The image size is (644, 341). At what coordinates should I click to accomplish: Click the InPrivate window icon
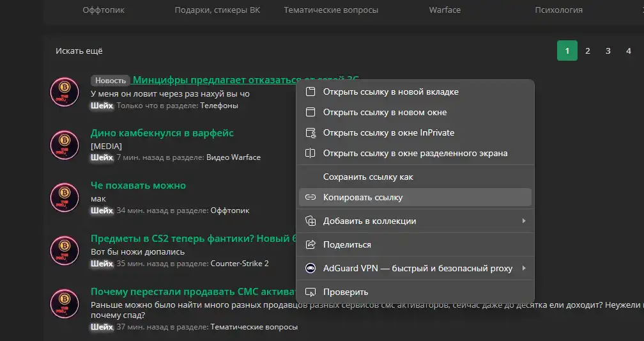pos(310,132)
